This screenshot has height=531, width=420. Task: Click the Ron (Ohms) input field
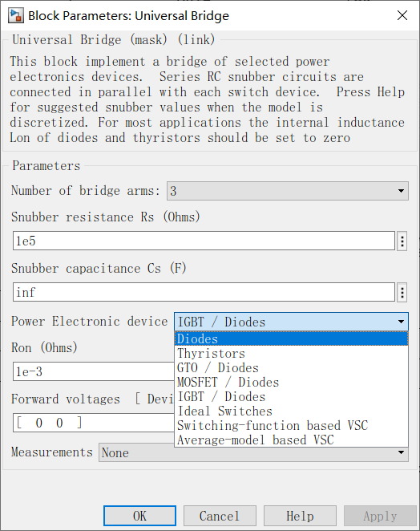[94, 371]
